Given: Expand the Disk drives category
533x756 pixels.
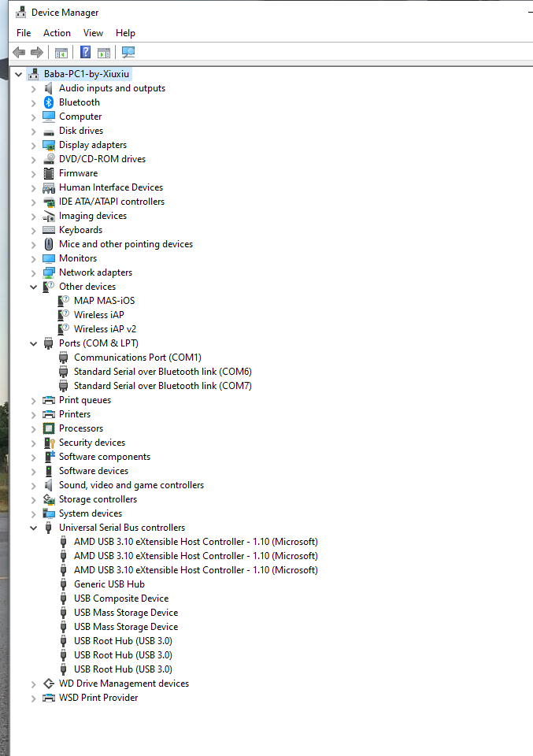Looking at the screenshot, I should coord(33,132).
